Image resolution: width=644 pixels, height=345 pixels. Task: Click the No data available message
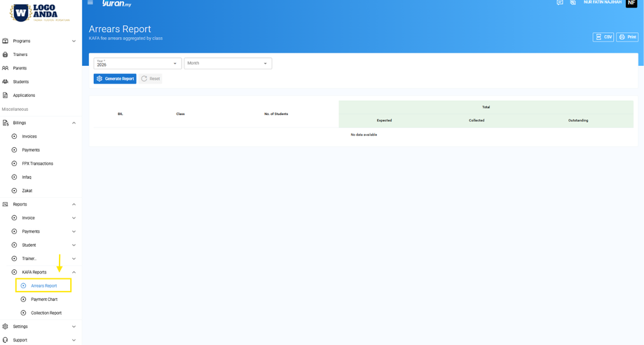364,135
